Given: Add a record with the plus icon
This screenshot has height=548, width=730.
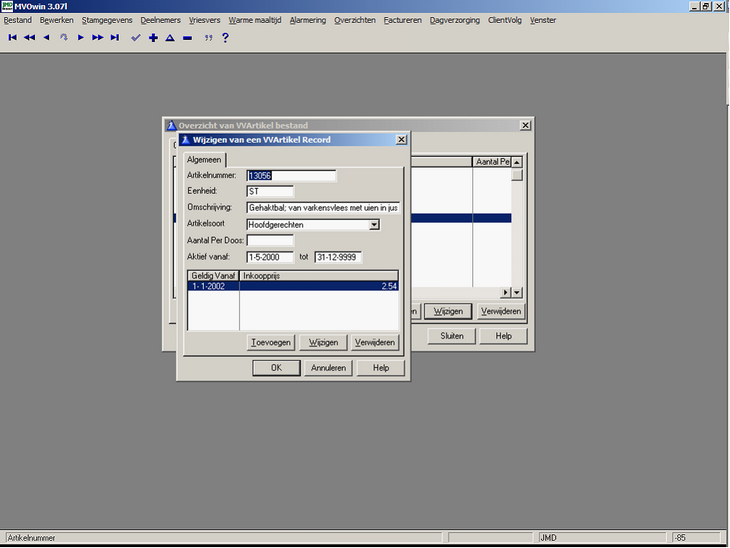Looking at the screenshot, I should tap(153, 38).
